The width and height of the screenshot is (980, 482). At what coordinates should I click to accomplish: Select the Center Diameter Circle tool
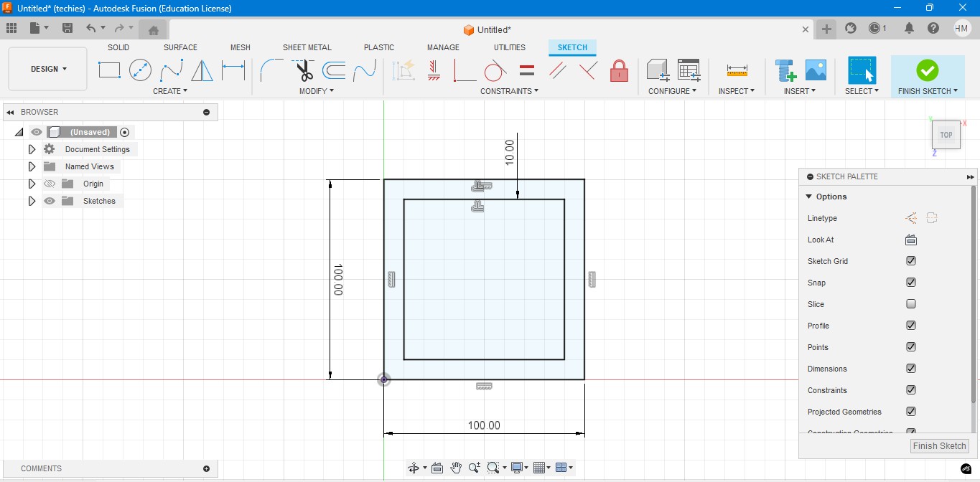pos(140,70)
